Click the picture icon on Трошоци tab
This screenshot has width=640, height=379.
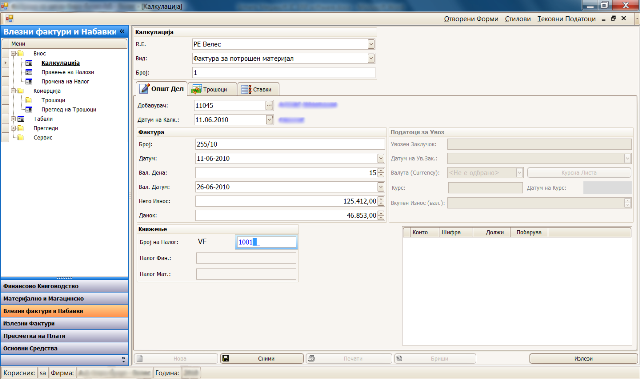196,89
